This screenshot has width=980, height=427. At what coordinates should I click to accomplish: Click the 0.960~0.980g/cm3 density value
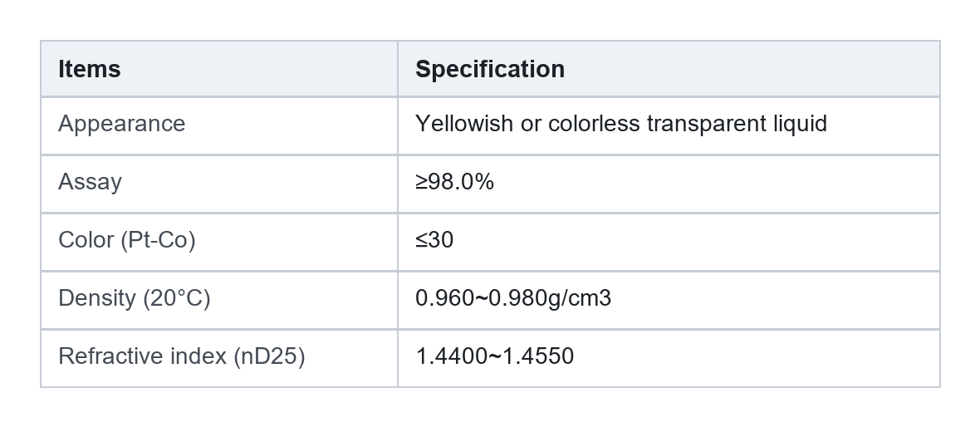coord(513,298)
